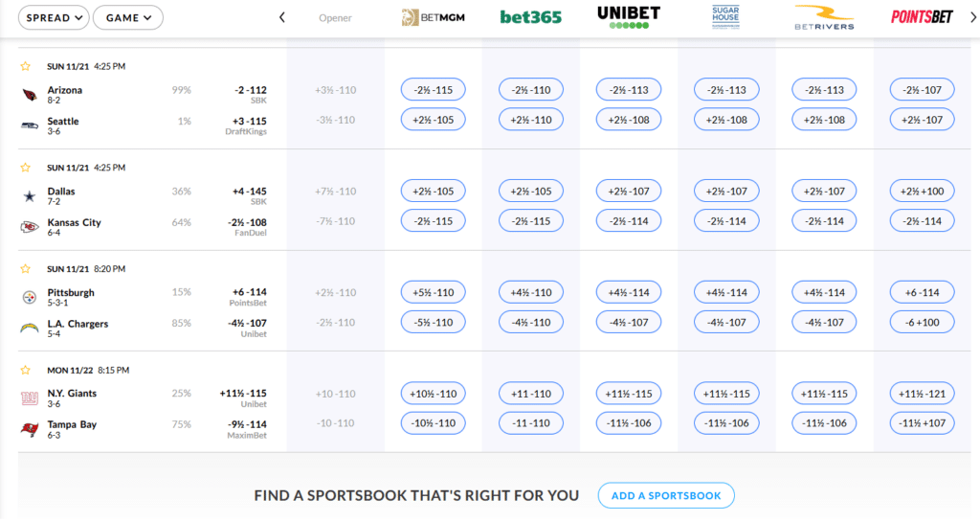Click the Arizona Cardinals team logo
Viewport: 980px width, 522px height.
click(x=30, y=94)
